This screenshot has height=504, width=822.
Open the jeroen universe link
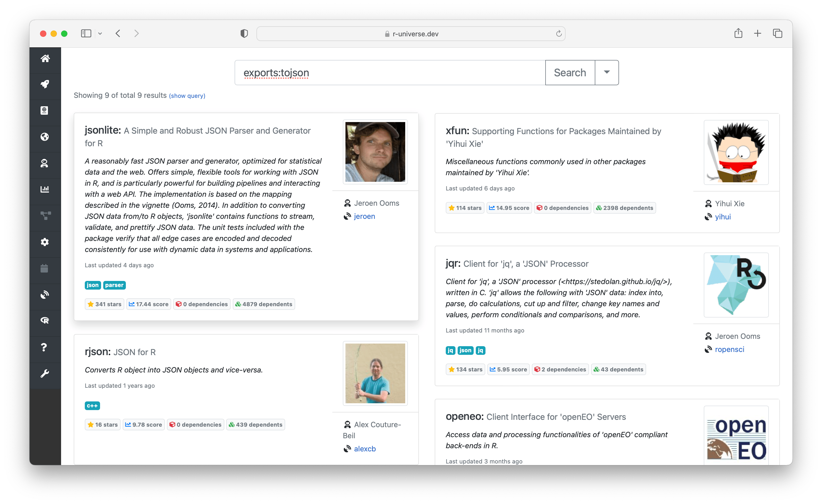coord(364,216)
